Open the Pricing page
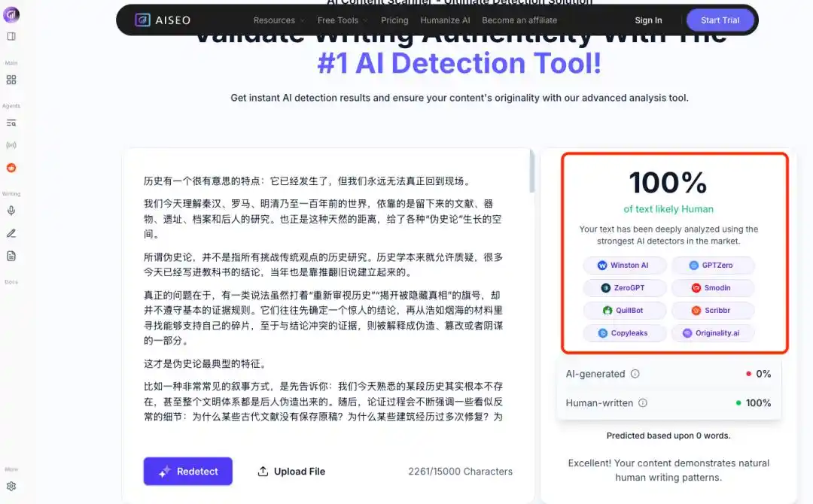The image size is (813, 504). coord(394,20)
